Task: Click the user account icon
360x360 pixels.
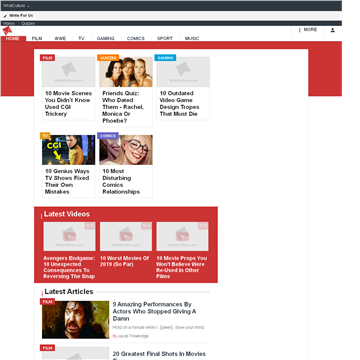Action: [333, 30]
